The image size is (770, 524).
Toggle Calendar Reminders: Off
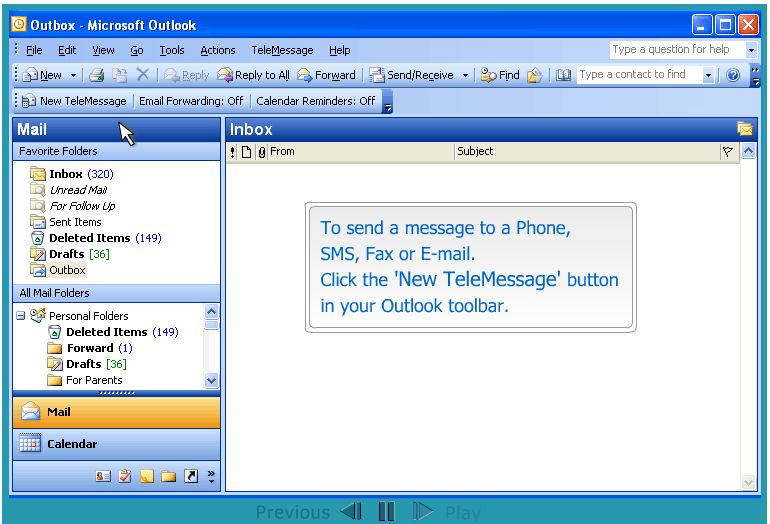click(x=316, y=101)
